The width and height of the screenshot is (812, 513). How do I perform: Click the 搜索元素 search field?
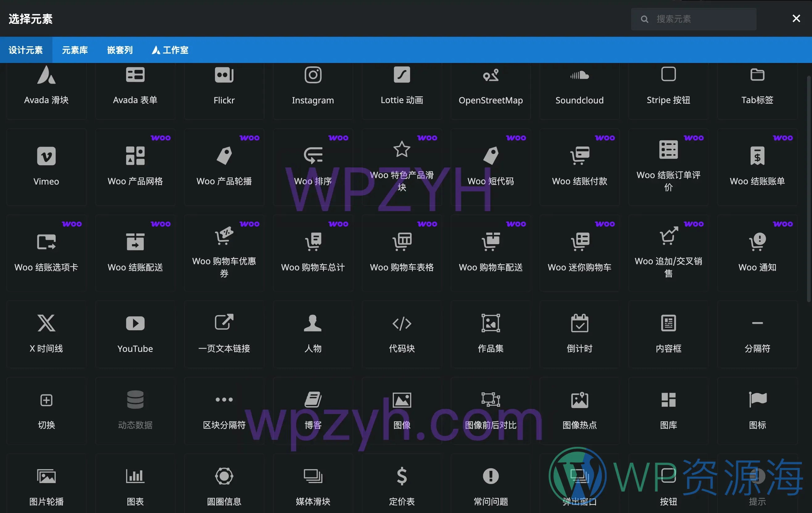tap(693, 19)
